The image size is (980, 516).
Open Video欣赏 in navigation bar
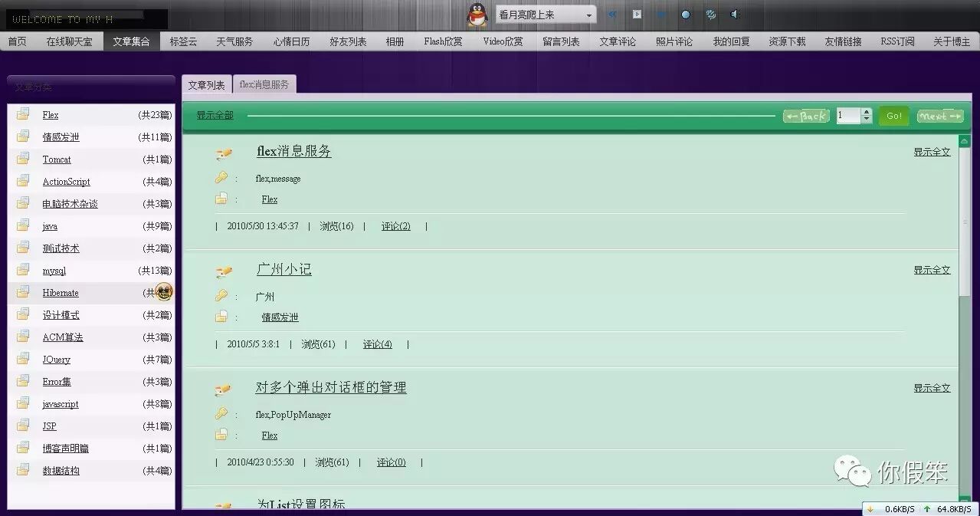coord(503,41)
